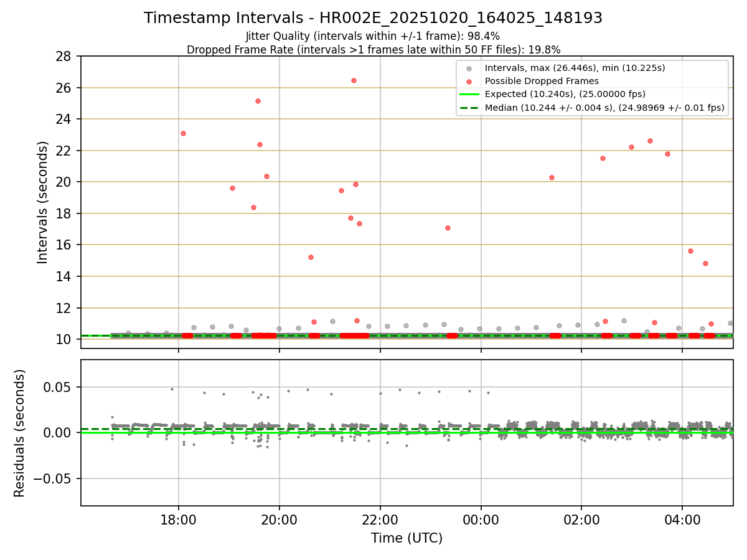Click the highest red dropped-frame point near 26.4 seconds
Image resolution: width=747 pixels, height=560 pixels.
pos(354,80)
